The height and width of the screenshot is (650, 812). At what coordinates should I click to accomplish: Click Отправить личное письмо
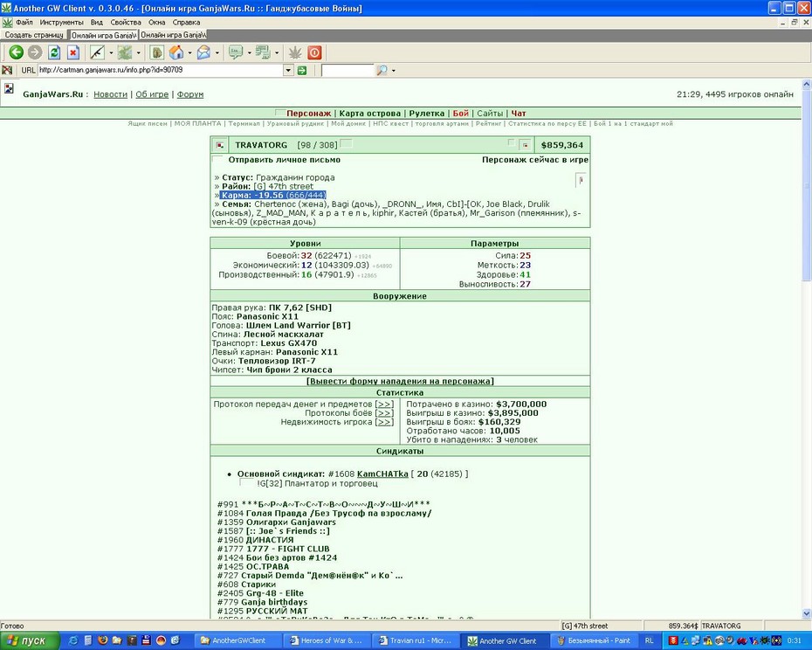click(285, 160)
